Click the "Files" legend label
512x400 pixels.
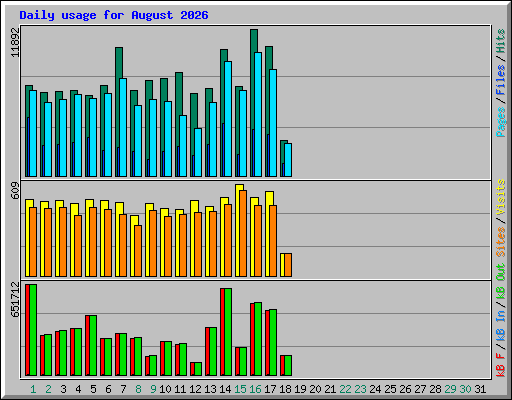501,80
